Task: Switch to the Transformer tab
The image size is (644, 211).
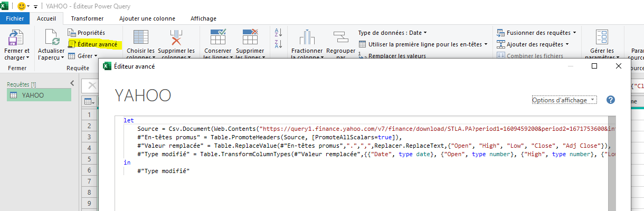Action: [87, 18]
